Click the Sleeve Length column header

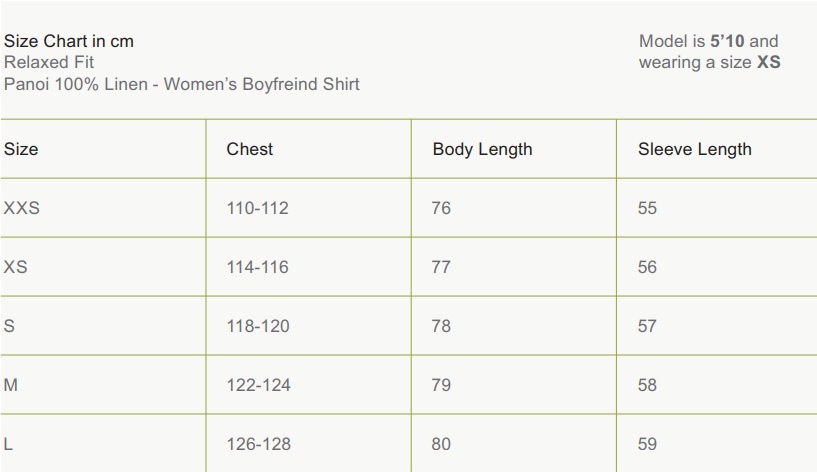coord(695,149)
